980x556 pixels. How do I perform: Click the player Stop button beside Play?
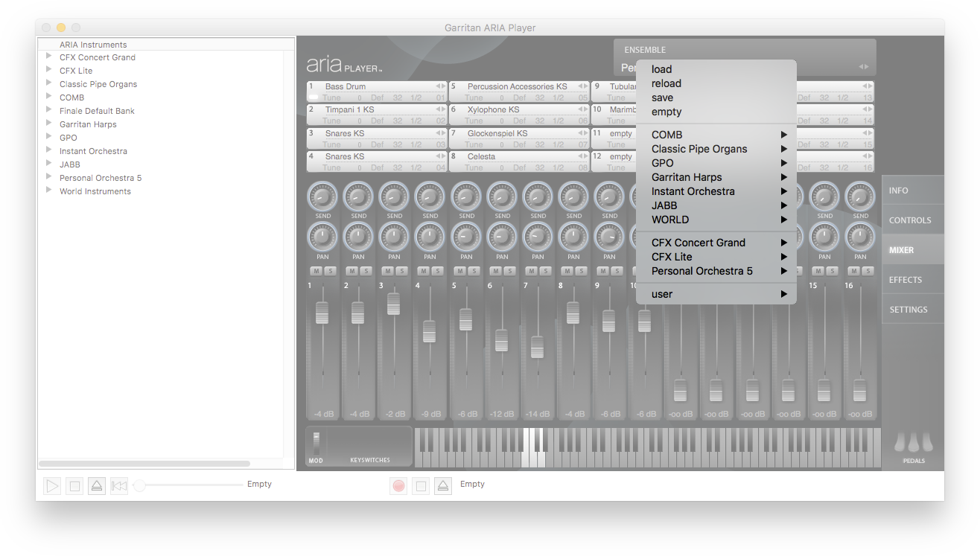pyautogui.click(x=74, y=486)
